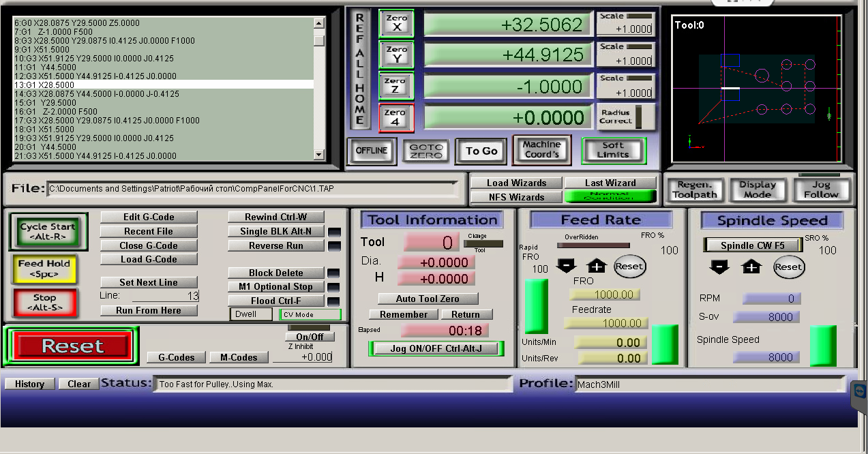
Task: Click Feed Hold button
Action: click(x=44, y=269)
